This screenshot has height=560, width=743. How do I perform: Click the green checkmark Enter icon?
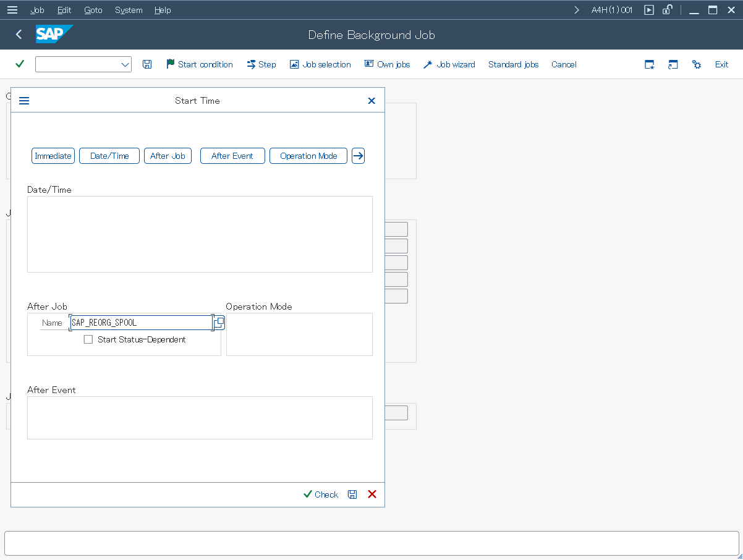click(20, 64)
